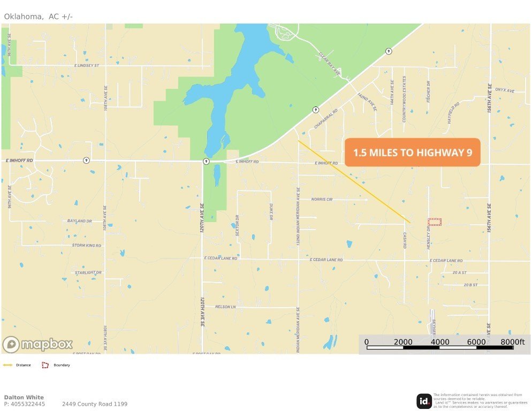This screenshot has width=532, height=411.
Task: Click the map scale bar
Action: 440,347
